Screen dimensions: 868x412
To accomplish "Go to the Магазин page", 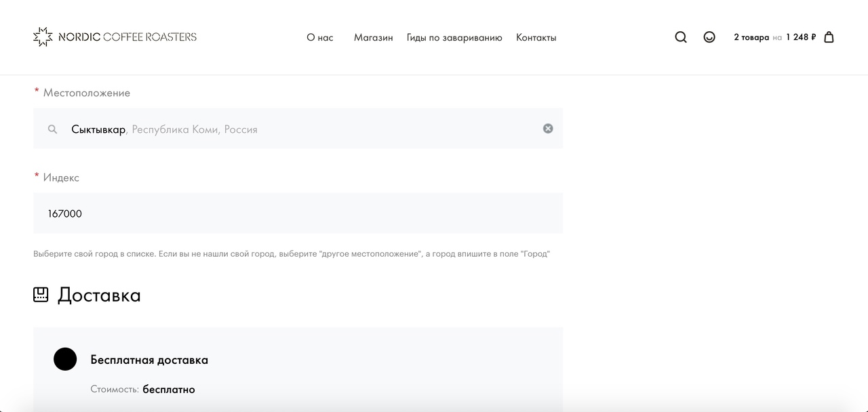I will [x=373, y=38].
